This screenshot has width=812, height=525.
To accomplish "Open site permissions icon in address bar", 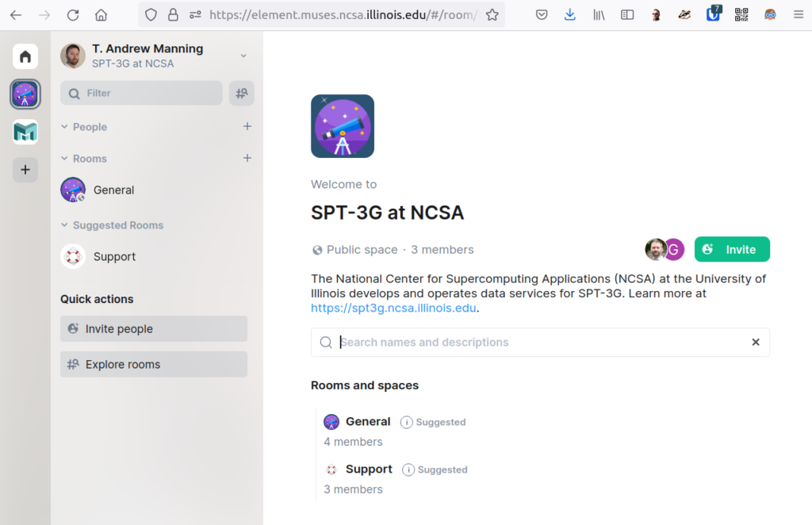I will (195, 15).
